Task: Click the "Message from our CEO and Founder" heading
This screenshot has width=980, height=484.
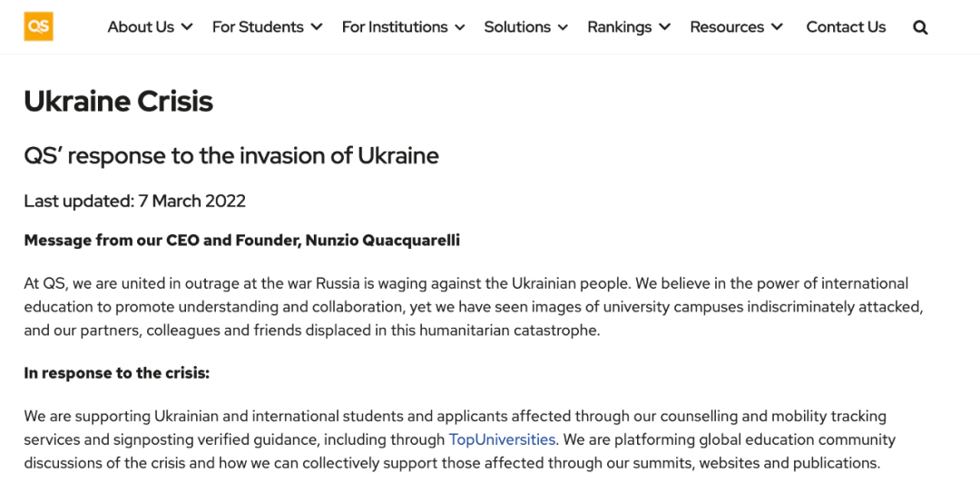Action: click(x=241, y=240)
